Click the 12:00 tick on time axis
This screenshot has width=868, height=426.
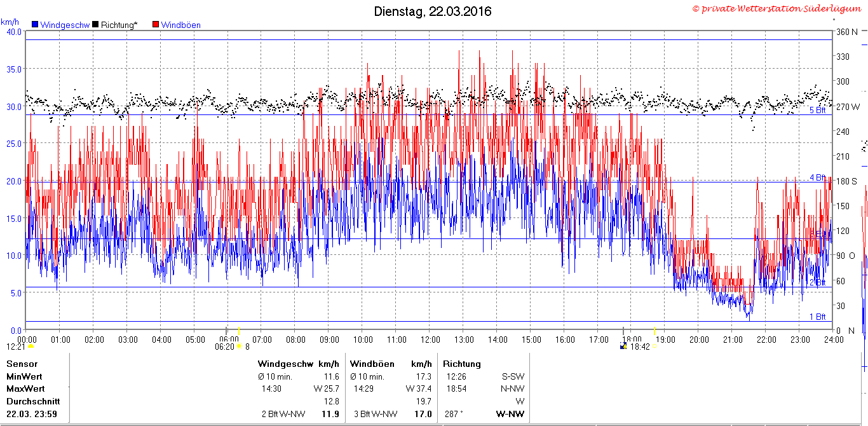tap(430, 340)
